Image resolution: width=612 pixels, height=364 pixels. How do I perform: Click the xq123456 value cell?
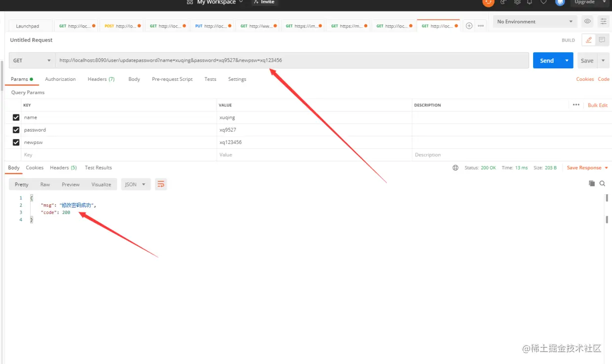[314, 142]
